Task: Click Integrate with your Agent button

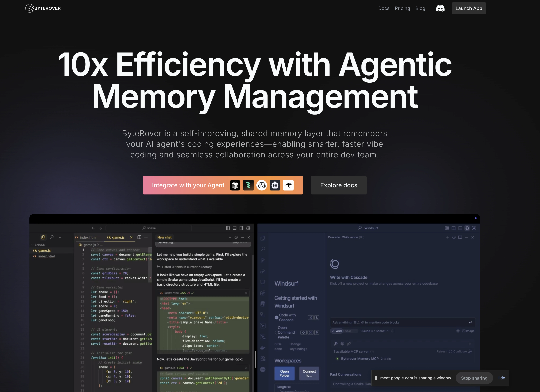Action: pyautogui.click(x=223, y=185)
